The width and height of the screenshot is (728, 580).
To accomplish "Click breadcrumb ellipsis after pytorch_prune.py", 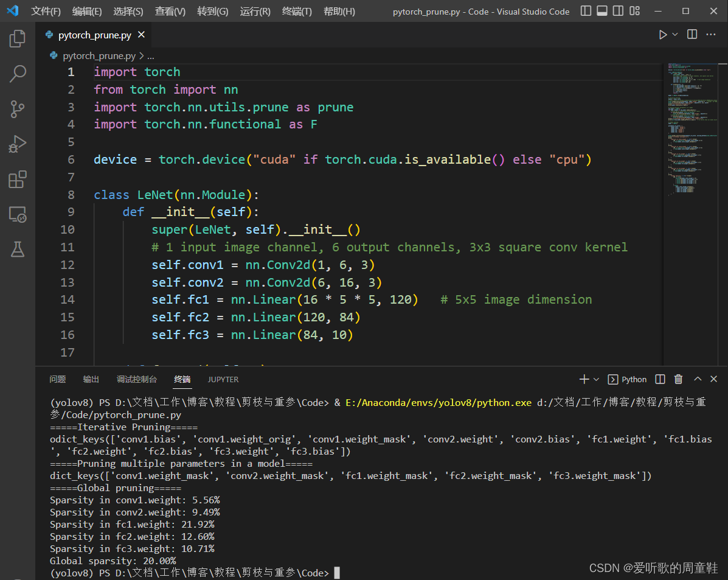I will (150, 56).
